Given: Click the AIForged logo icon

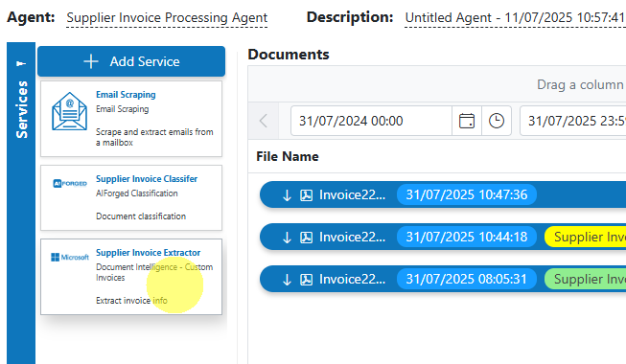Looking at the screenshot, I should pos(70,183).
